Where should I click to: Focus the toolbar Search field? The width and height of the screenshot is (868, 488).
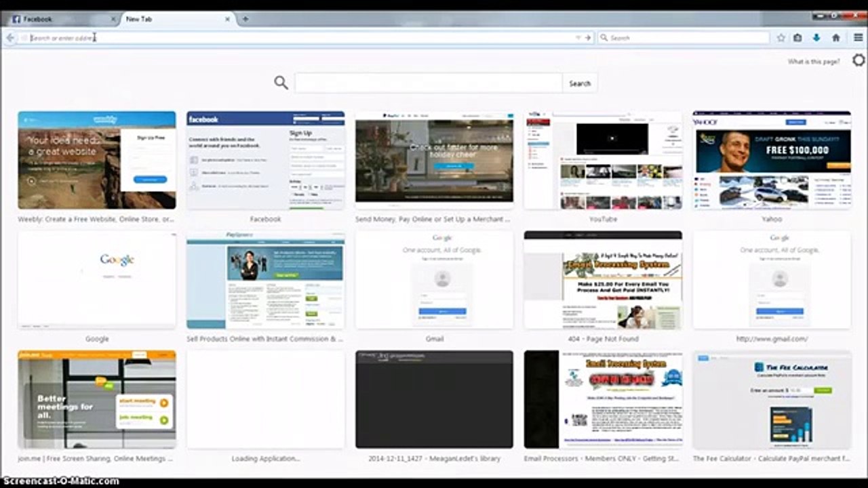[x=684, y=38]
